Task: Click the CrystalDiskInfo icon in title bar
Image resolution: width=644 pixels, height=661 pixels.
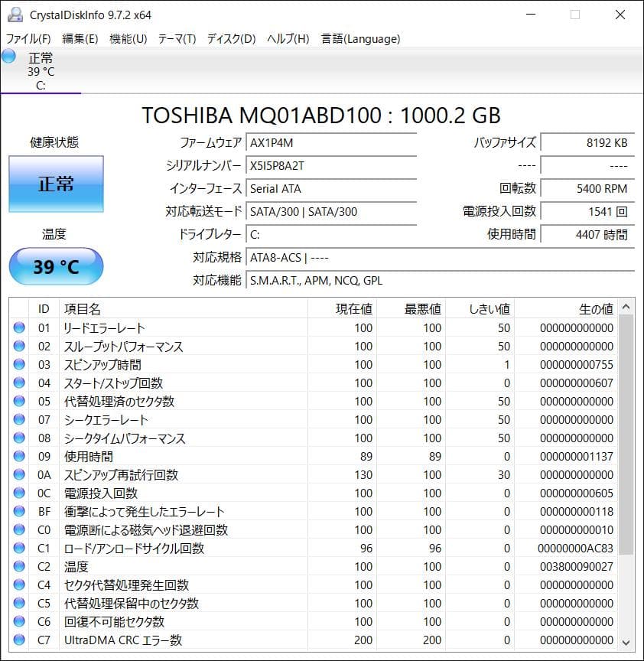Action: pos(16,14)
